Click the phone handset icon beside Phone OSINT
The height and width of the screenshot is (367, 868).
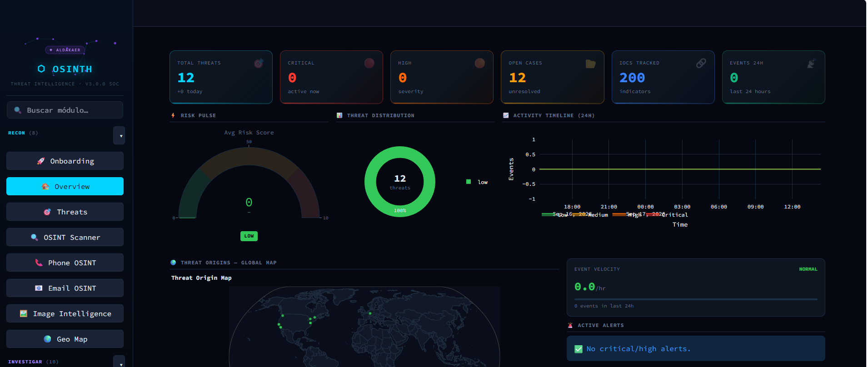click(x=39, y=263)
